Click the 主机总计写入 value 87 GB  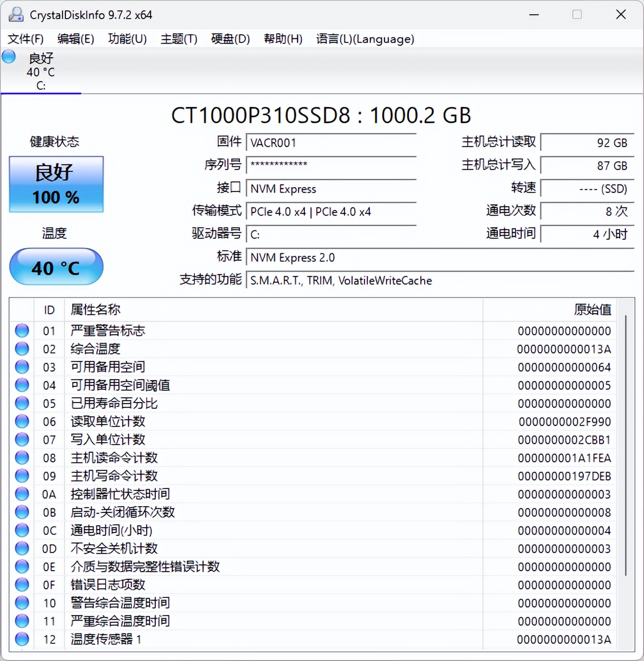(587, 165)
